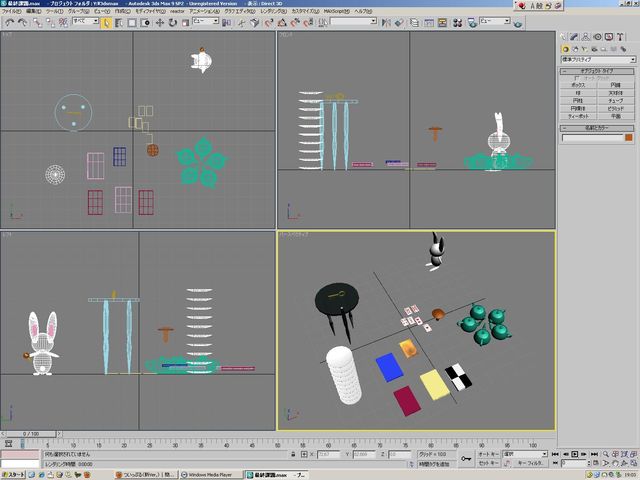Switch to the Modify panel tab
This screenshot has height=480, width=640.
pyautogui.click(x=574, y=37)
